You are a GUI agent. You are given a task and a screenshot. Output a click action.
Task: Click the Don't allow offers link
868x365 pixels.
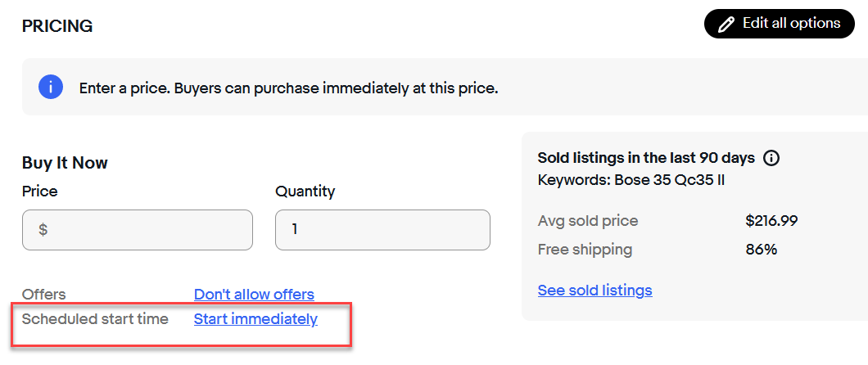click(254, 295)
